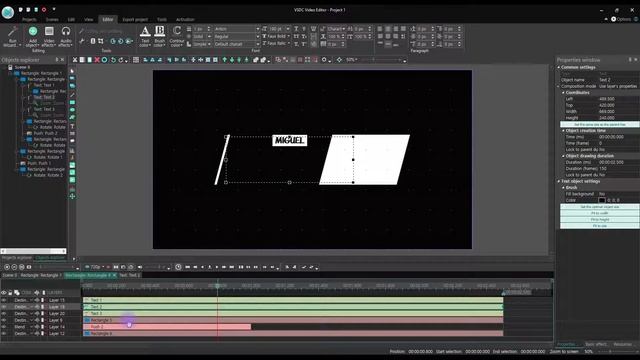Screen dimensions: 640x360
Task: Toggle the eye icon in layers header
Action: click(4, 293)
